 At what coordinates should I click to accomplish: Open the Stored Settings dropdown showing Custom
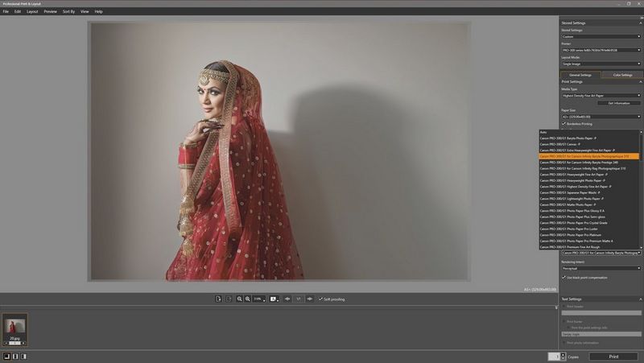coord(601,36)
